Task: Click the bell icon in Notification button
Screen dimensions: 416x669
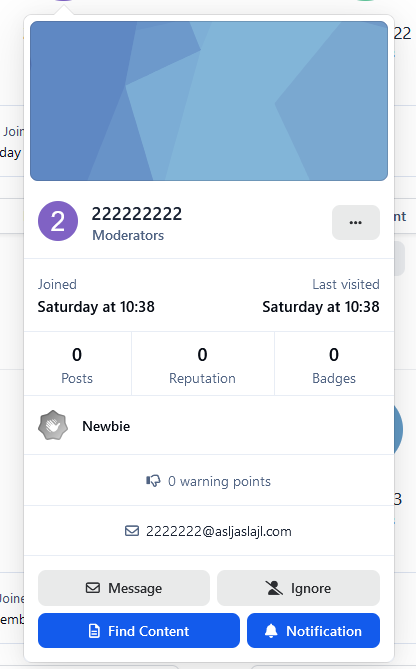Action: click(271, 631)
